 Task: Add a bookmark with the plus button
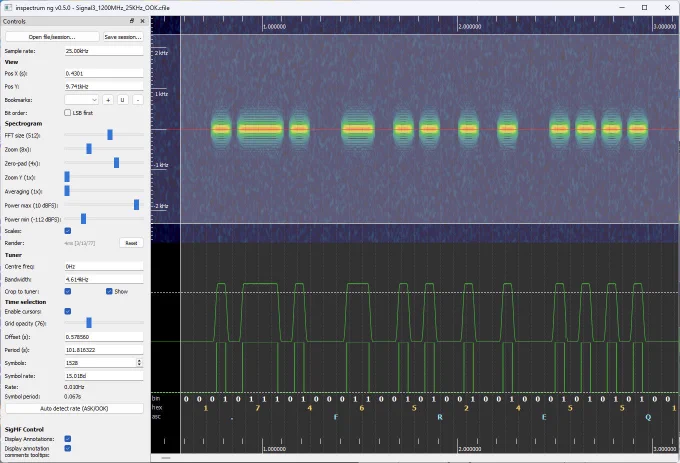108,100
